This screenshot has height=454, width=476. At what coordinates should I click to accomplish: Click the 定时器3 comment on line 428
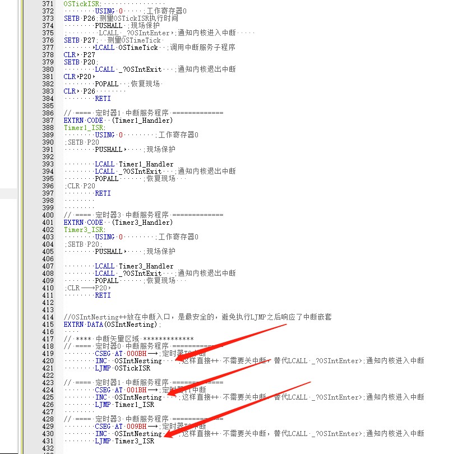coord(144,419)
